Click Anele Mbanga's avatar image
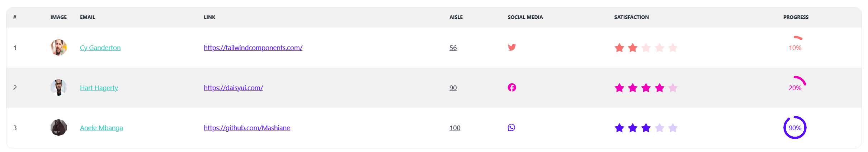868x152 pixels. (x=59, y=127)
